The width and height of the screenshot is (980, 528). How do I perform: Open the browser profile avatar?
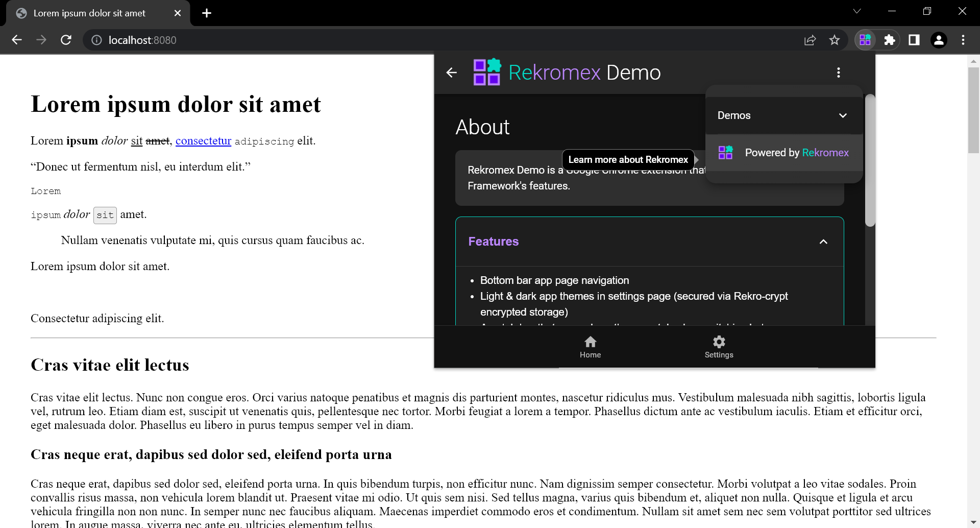[x=939, y=40]
